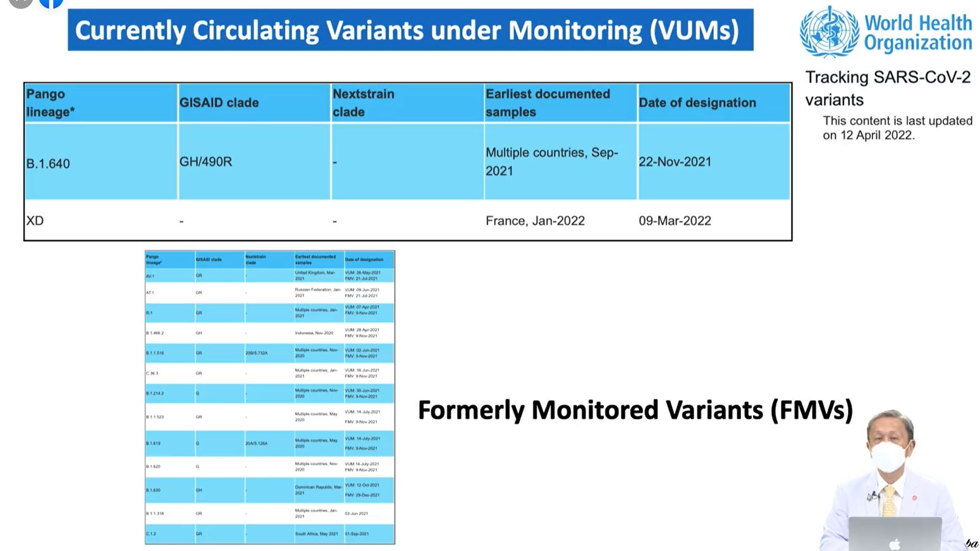Click the World Health Organization text
Screen dimensions: 980x551
[x=917, y=33]
